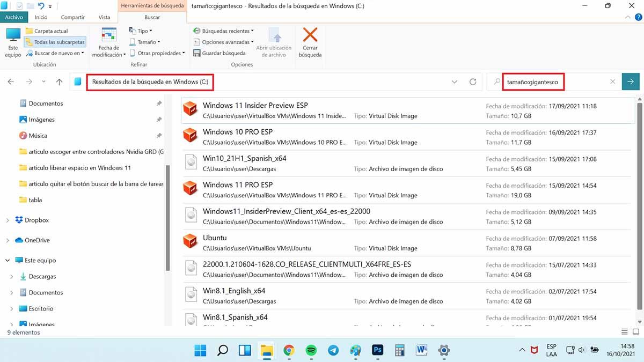Click Undo in quick access toolbar
Screen dimensions: 644x362
[40, 6]
